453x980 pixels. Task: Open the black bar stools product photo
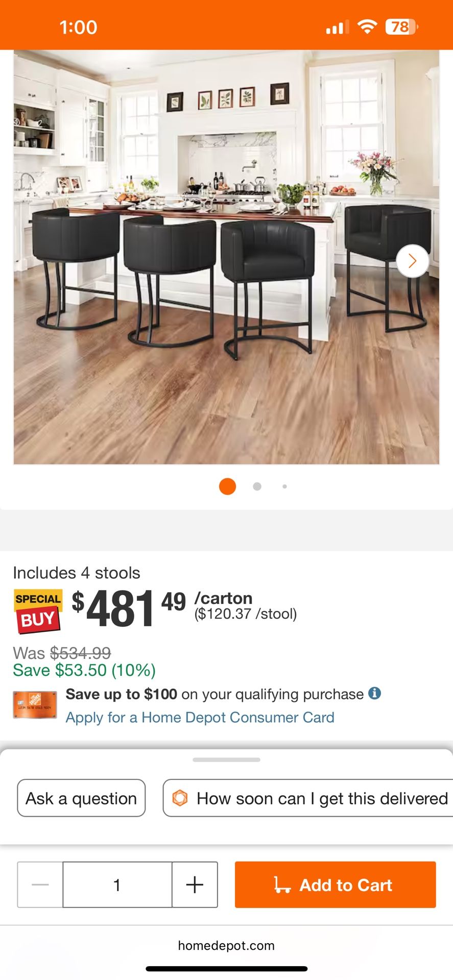pyautogui.click(x=226, y=257)
